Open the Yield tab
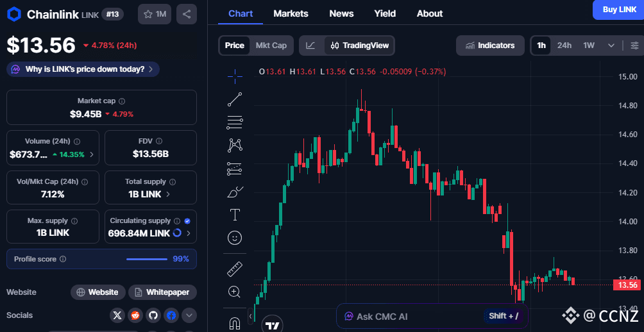Image resolution: width=644 pixels, height=332 pixels. tap(385, 13)
